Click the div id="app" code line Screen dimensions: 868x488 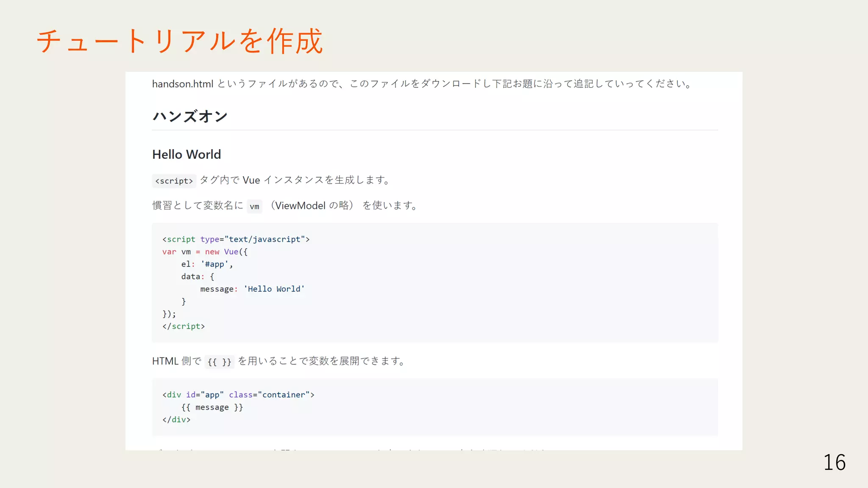(x=238, y=395)
